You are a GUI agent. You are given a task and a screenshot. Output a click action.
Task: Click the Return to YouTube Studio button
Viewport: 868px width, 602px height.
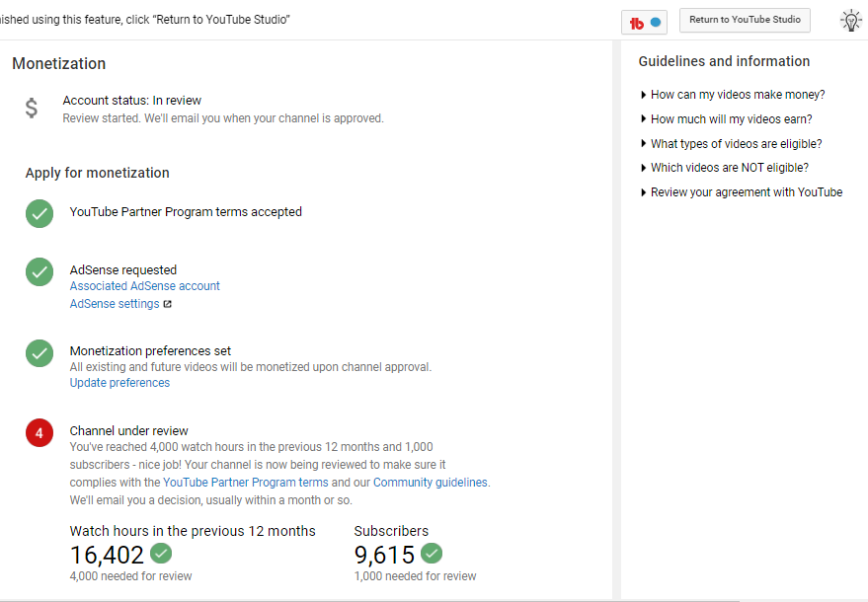(745, 20)
